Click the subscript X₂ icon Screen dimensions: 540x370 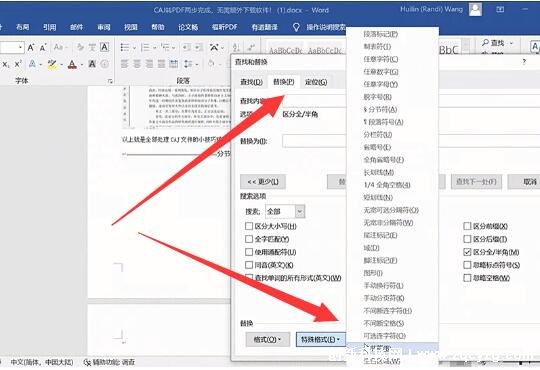click(6, 64)
